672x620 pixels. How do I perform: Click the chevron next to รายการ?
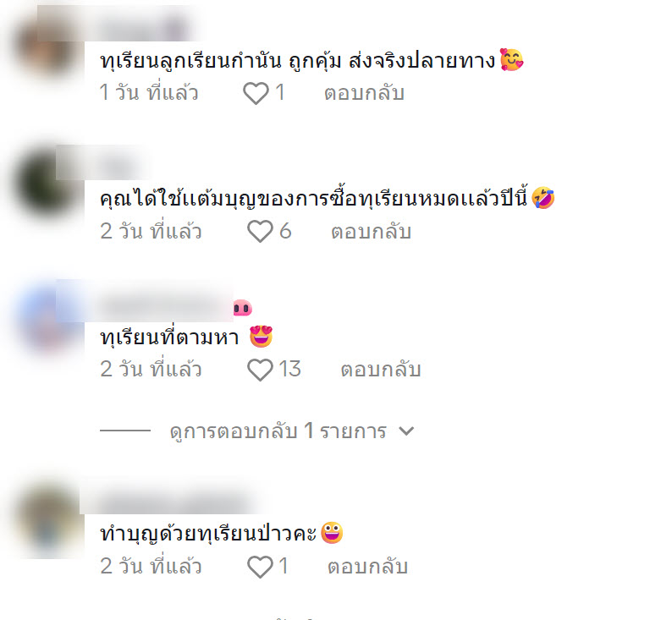406,431
